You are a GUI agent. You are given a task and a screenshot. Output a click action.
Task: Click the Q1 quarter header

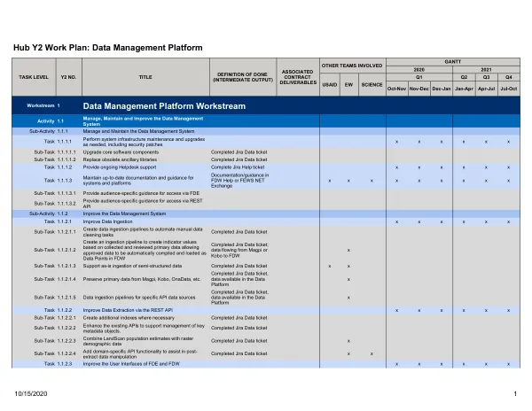(419, 77)
